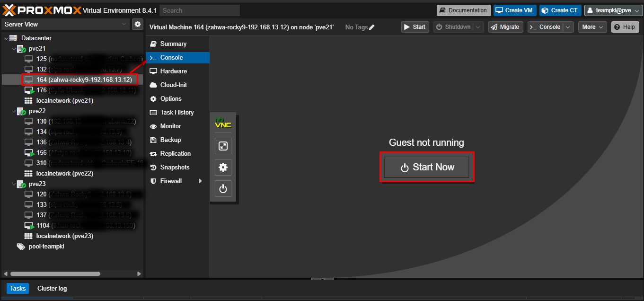Open the More actions menu
This screenshot has height=301, width=644.
[592, 27]
